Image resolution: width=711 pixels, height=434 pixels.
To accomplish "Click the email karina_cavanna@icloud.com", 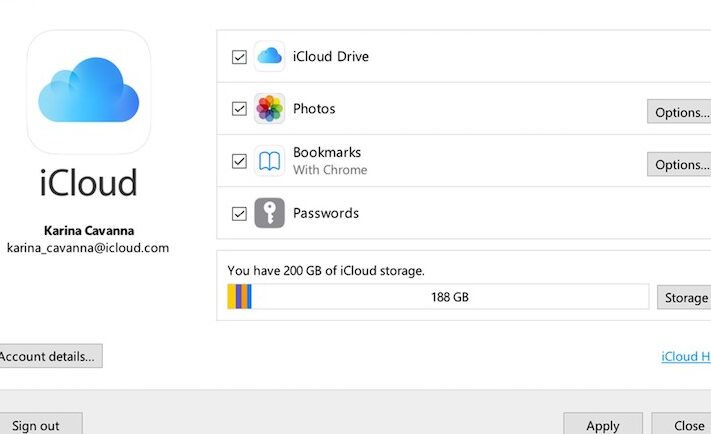I will click(x=88, y=248).
